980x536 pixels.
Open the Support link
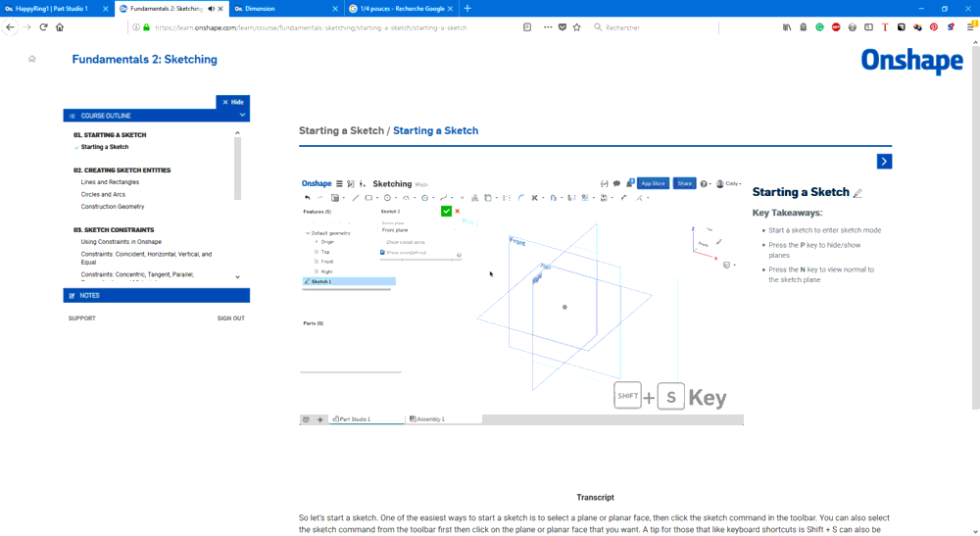(82, 318)
